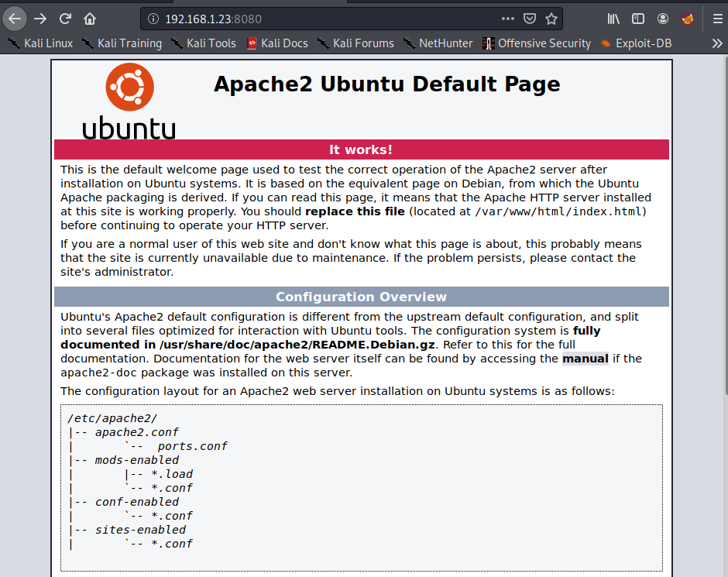Open the Offensive Security bookmark
The height and width of the screenshot is (577, 728).
pyautogui.click(x=537, y=43)
